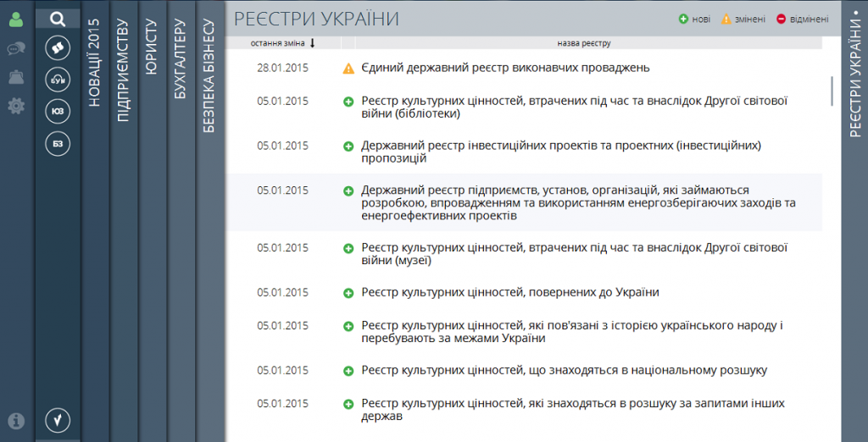
Task: Open the НОВАЦІЇ 2015 vertical tab
Action: (95, 63)
